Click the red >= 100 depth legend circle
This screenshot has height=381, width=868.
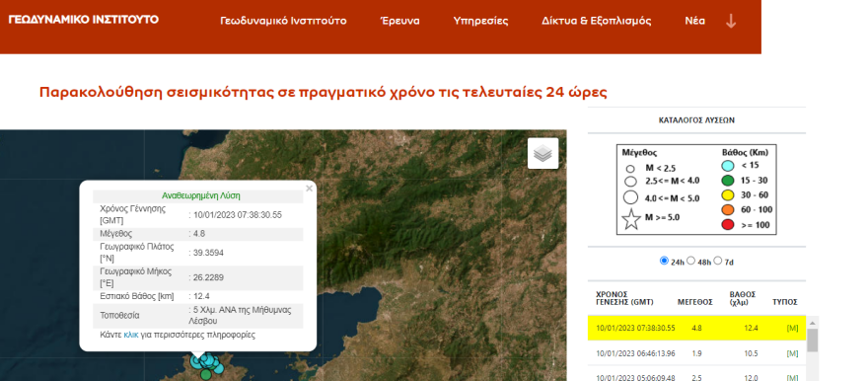point(728,225)
